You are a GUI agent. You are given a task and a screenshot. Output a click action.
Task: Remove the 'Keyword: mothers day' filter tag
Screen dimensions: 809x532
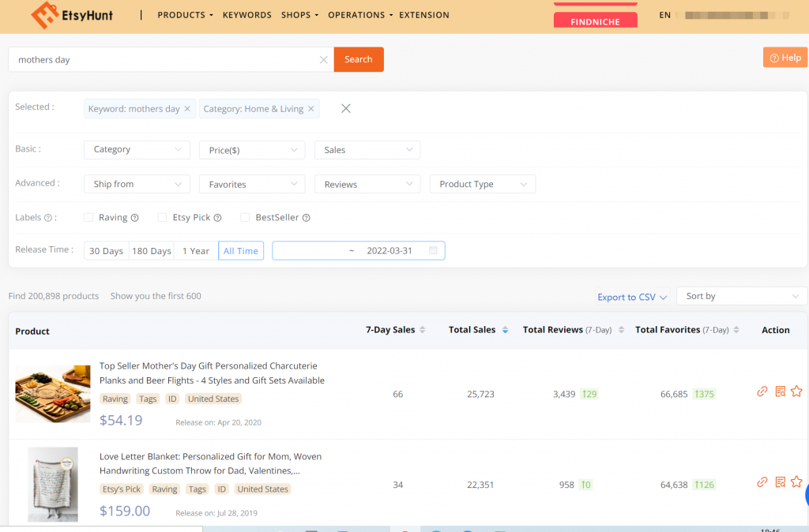click(x=187, y=109)
